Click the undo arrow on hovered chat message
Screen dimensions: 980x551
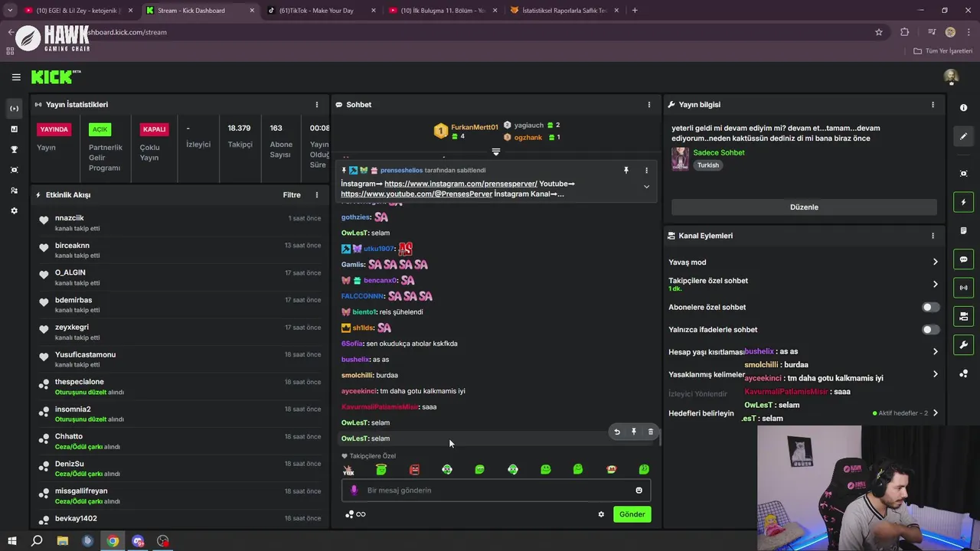coord(617,432)
